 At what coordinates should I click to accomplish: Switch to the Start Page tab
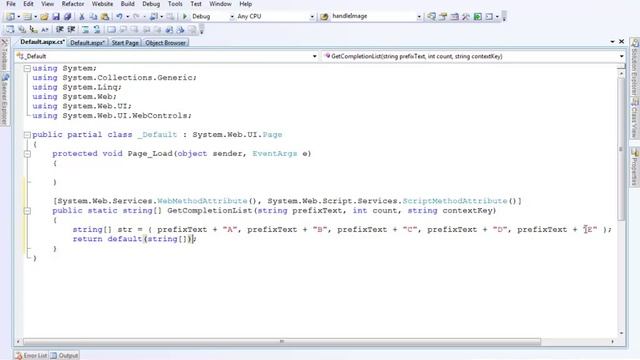(125, 43)
